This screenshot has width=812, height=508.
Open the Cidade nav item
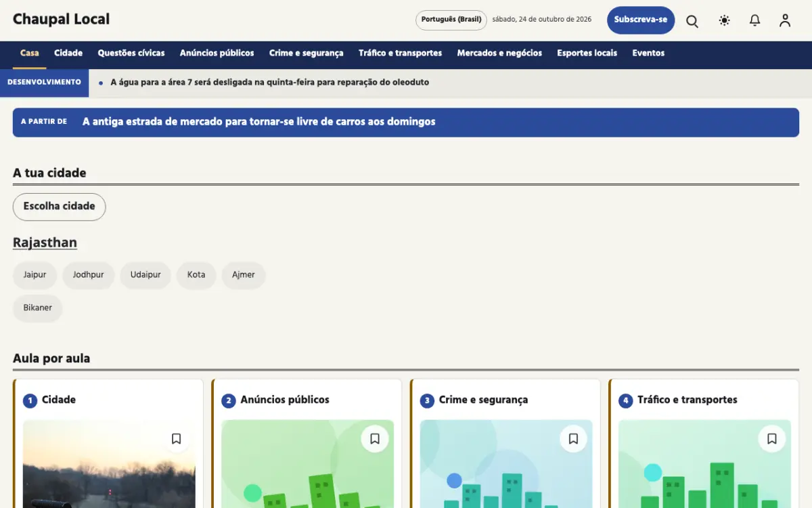click(x=68, y=54)
